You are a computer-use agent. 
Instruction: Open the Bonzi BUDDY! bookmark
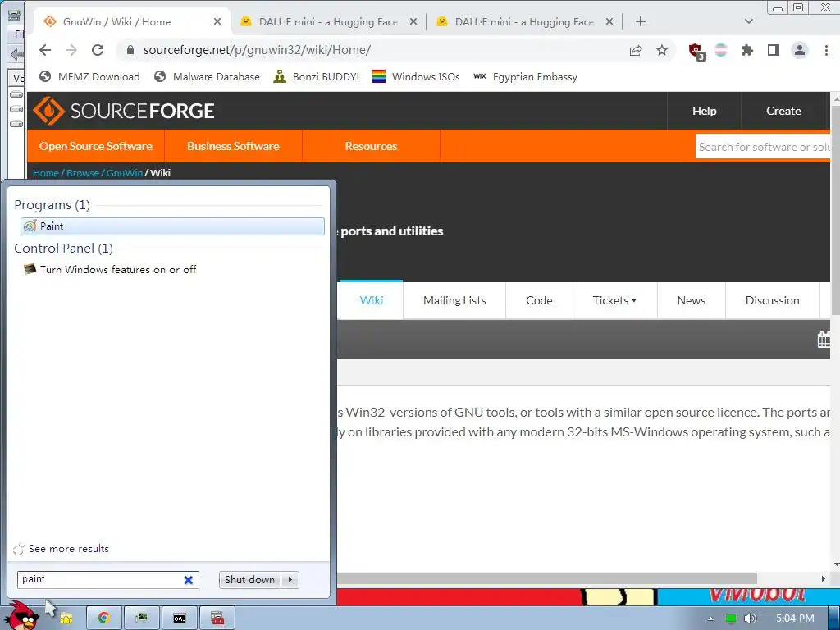[316, 76]
